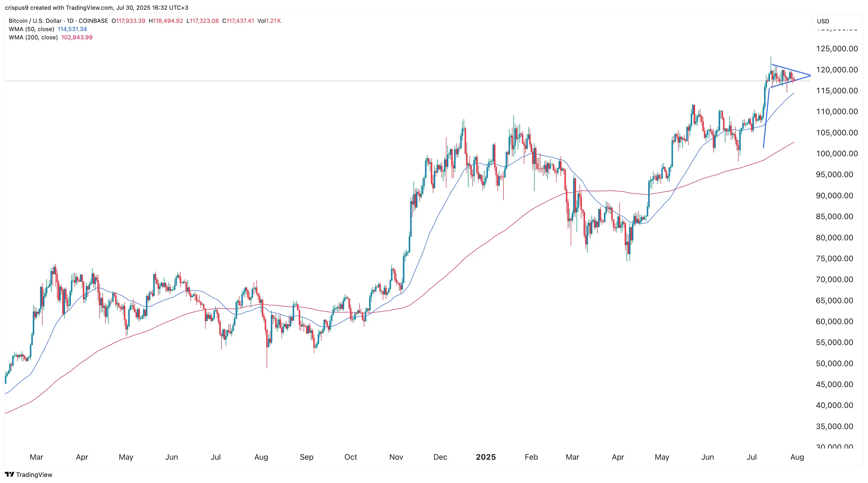Click the WMA 50 value 114,531.34
Screen dimensions: 868x483
tap(72, 29)
